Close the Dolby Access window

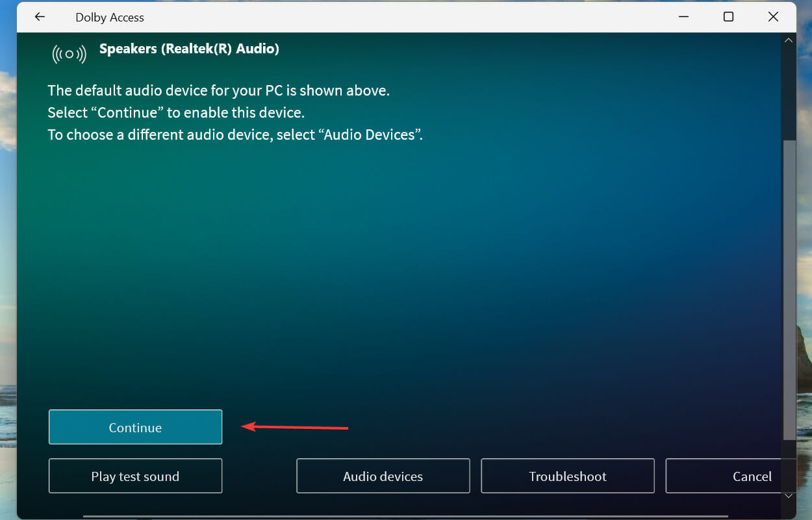[x=773, y=17]
